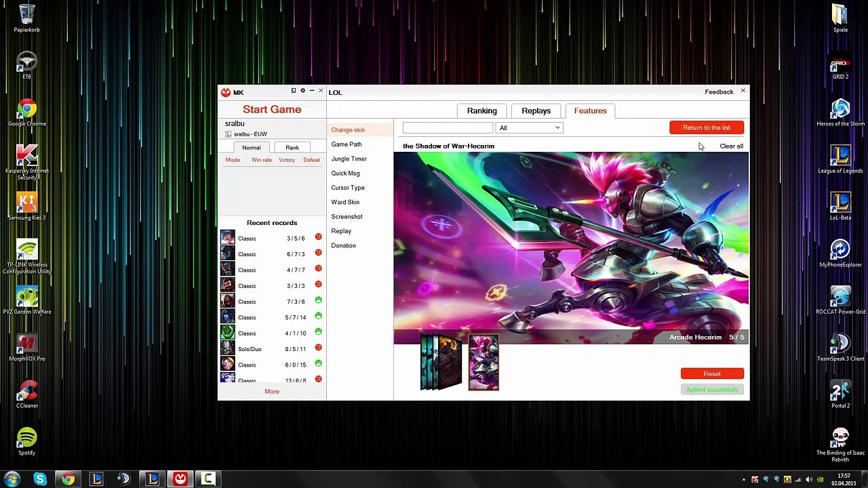This screenshot has width=868, height=488.
Task: Select the Arcade Hecarim skin thumbnail
Action: pos(484,363)
